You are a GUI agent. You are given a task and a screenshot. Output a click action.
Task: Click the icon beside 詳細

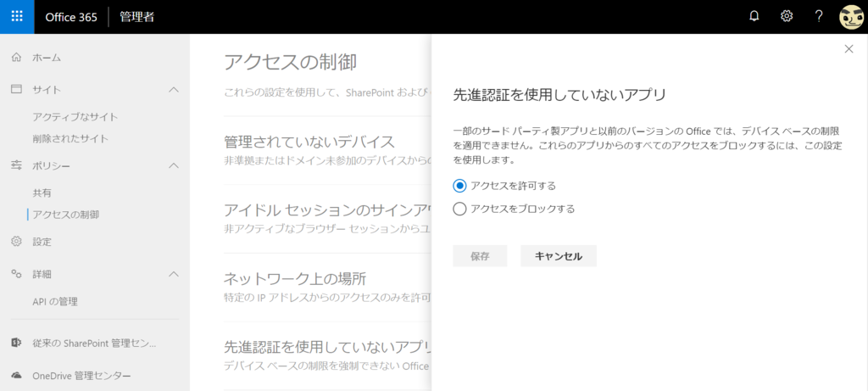click(x=17, y=274)
